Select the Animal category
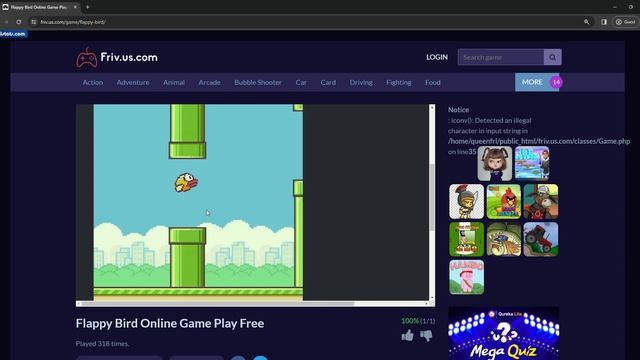 pos(174,82)
